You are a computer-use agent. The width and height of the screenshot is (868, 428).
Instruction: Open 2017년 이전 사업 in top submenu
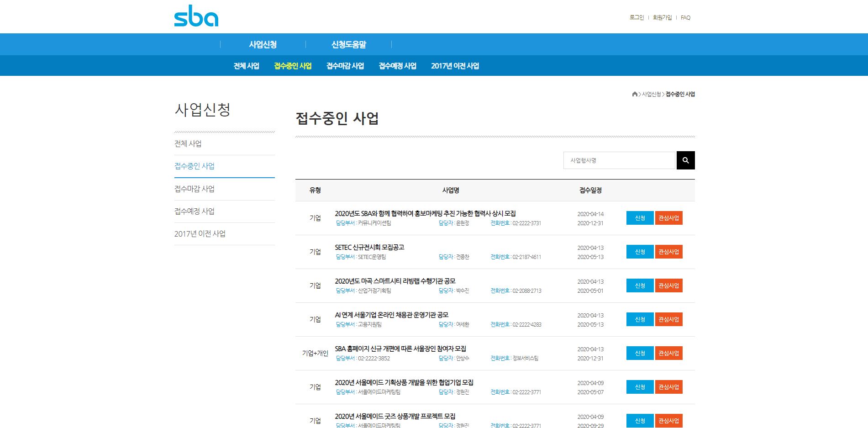pyautogui.click(x=455, y=66)
